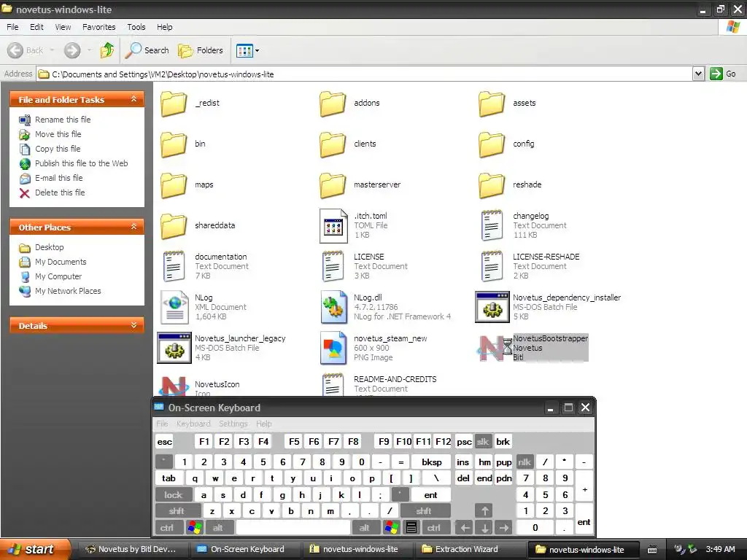This screenshot has width=747, height=560.
Task: Select the changelog text document icon
Action: point(492,226)
